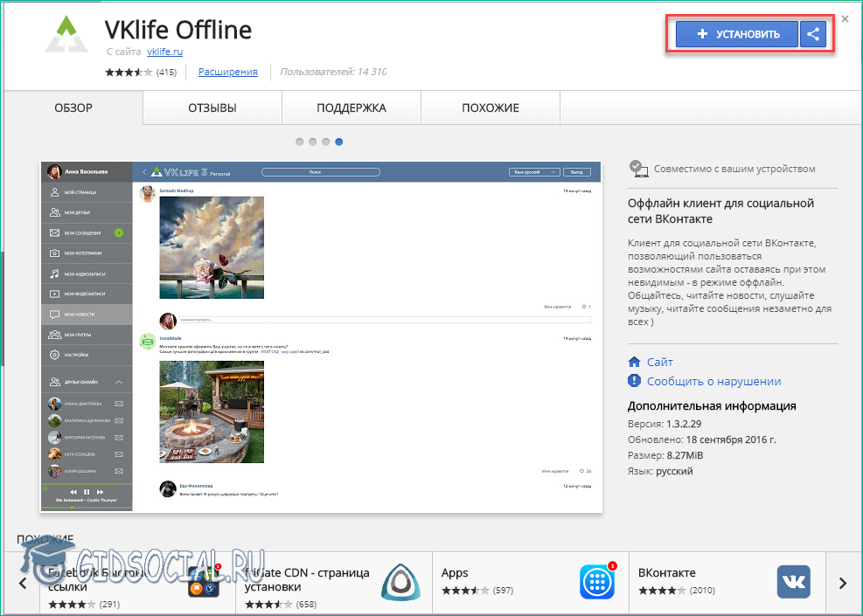Select the first carousel dot indicator
The height and width of the screenshot is (616, 863).
[300, 141]
